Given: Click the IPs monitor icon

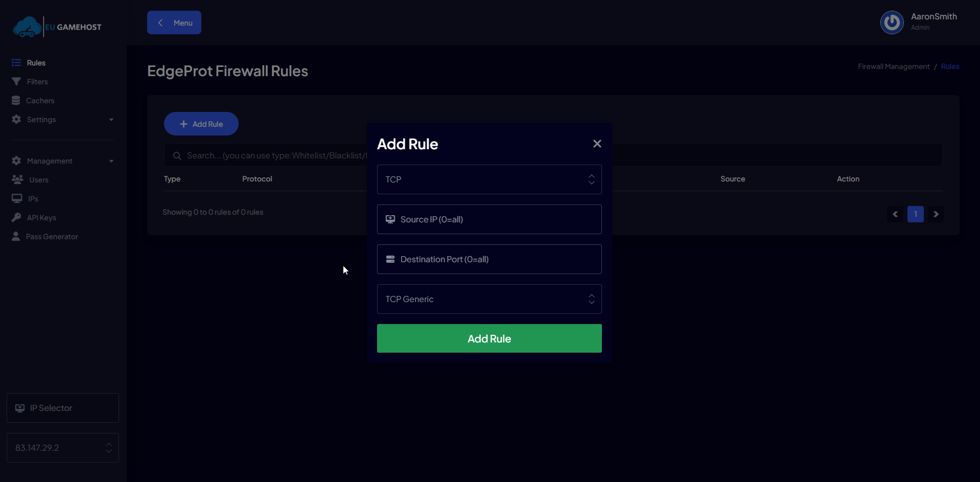Looking at the screenshot, I should pos(17,198).
